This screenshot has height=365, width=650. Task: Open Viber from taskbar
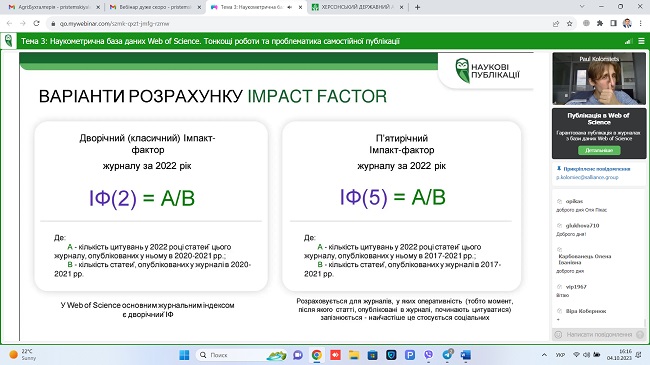[429, 355]
